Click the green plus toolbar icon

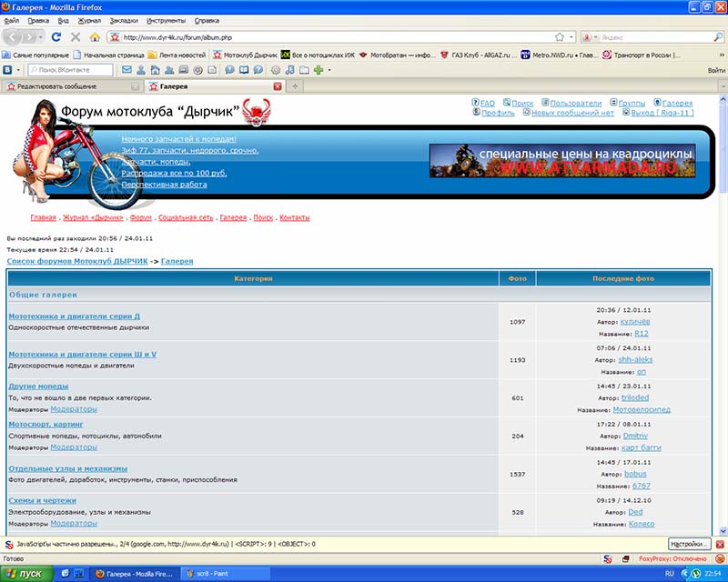[x=318, y=70]
